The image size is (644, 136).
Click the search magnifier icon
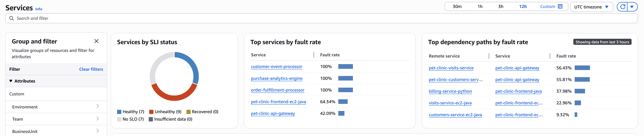click(x=12, y=18)
